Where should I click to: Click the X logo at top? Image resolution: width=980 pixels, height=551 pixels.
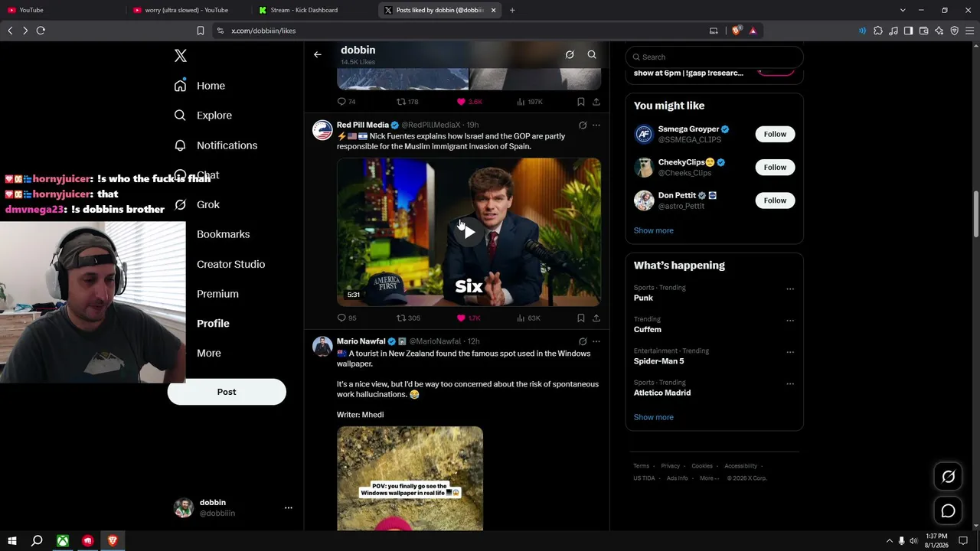point(181,56)
